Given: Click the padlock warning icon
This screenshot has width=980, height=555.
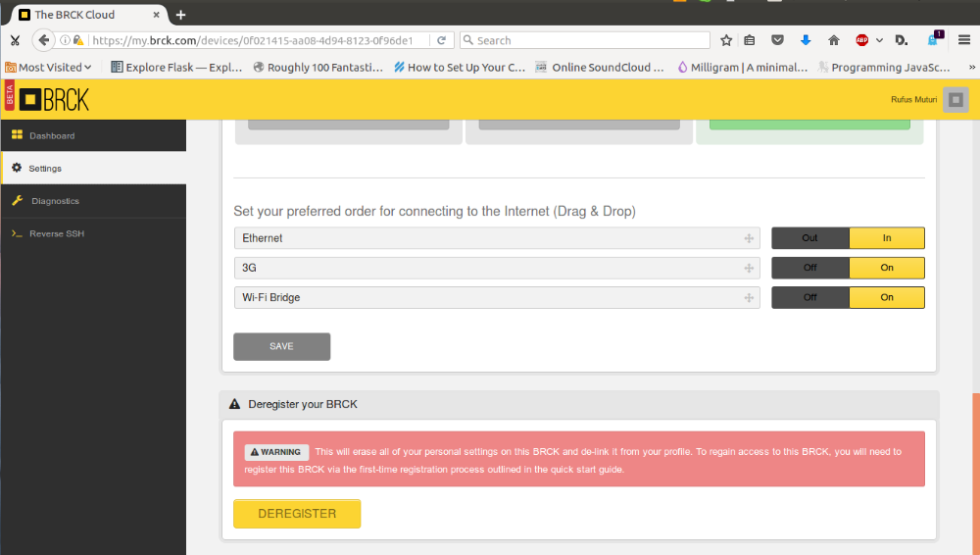Looking at the screenshot, I should (78, 40).
